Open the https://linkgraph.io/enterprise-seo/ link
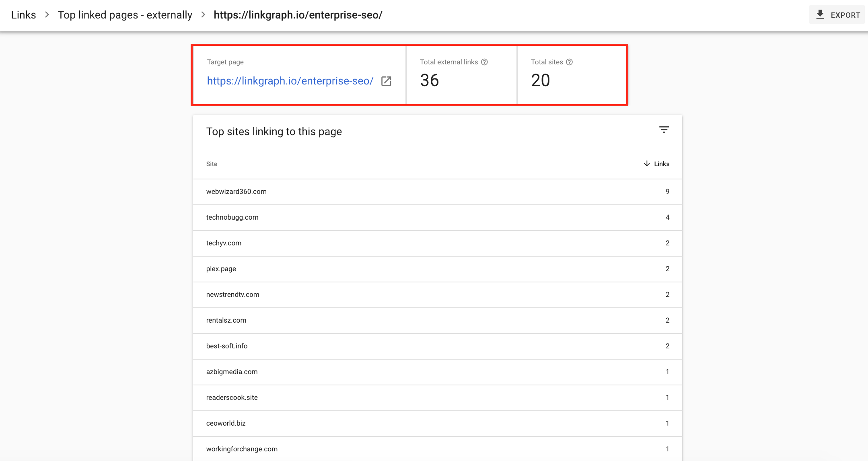This screenshot has height=461, width=868. (290, 81)
